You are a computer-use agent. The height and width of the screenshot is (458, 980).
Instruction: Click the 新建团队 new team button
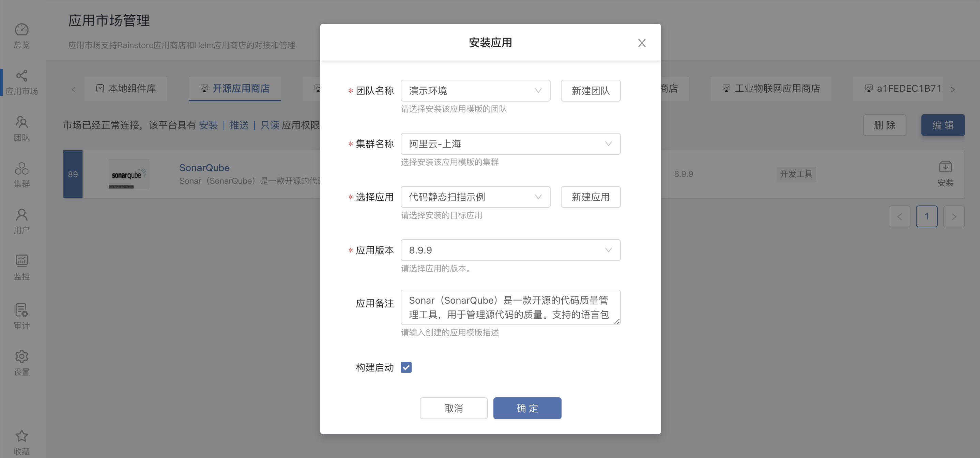[591, 91]
